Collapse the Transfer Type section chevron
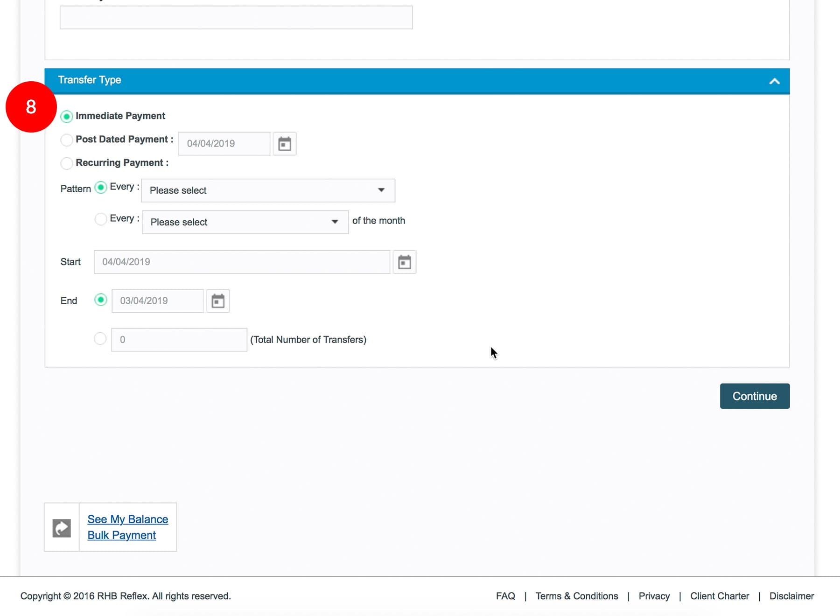Viewport: 840px width, 616px height. coord(774,81)
